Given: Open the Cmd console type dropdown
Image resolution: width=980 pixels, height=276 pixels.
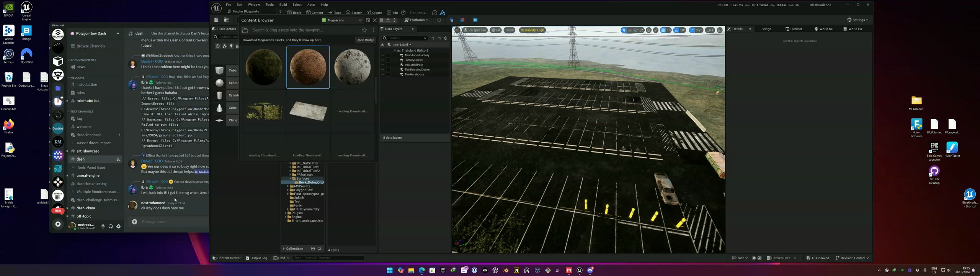Looking at the screenshot, I should tap(281, 258).
